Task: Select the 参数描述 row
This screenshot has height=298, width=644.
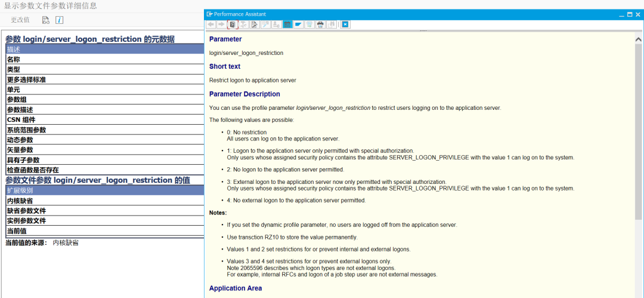Action: (105, 109)
